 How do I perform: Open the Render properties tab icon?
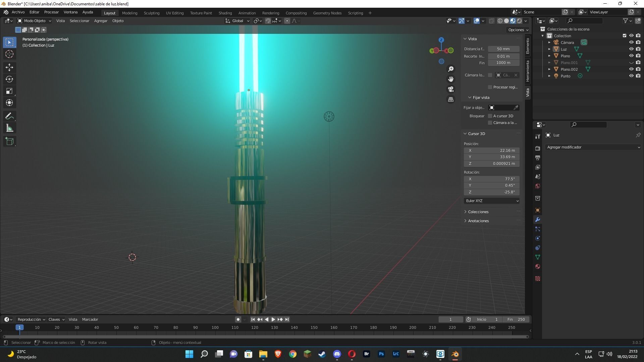point(538,148)
